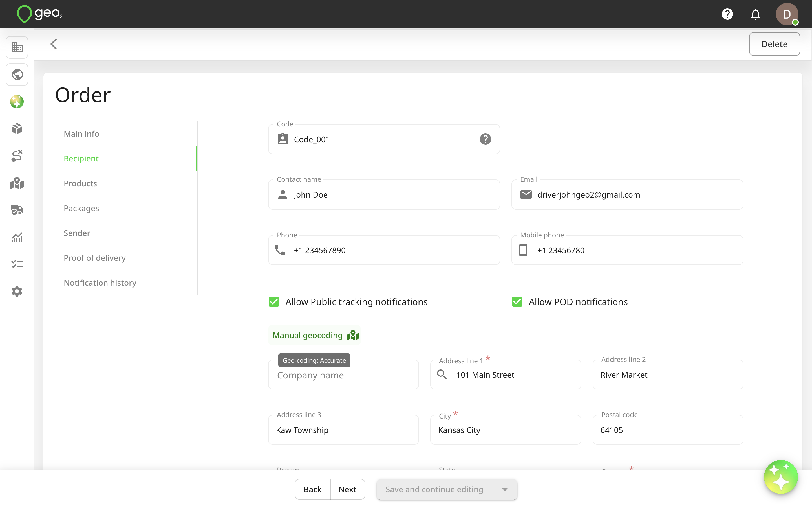Open the packages box sidebar icon
The height and width of the screenshot is (508, 812).
point(17,129)
